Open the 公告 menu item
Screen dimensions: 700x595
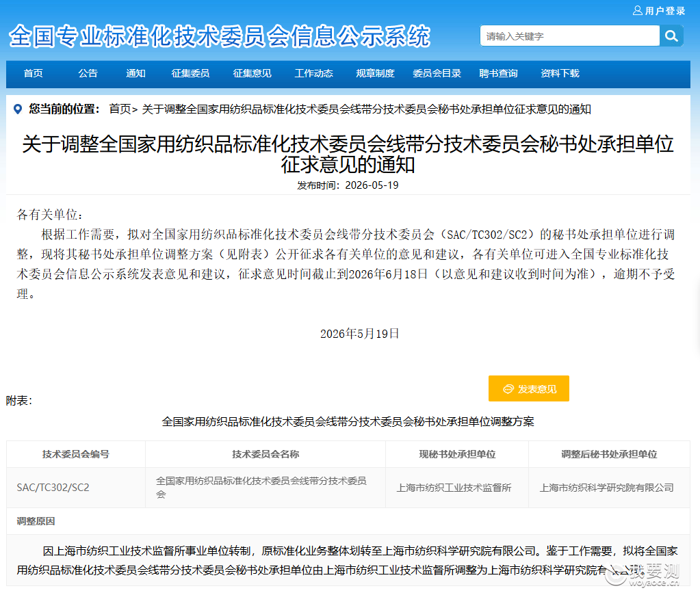[x=88, y=73]
